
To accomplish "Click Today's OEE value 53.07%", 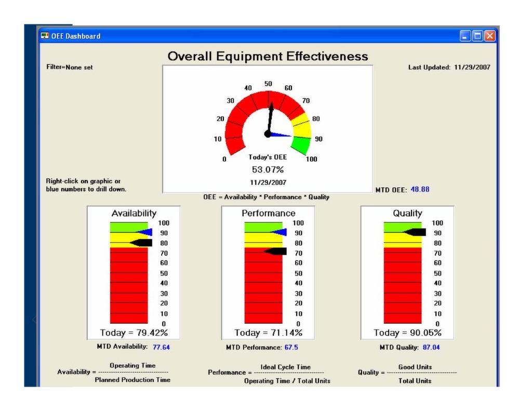I will (268, 169).
